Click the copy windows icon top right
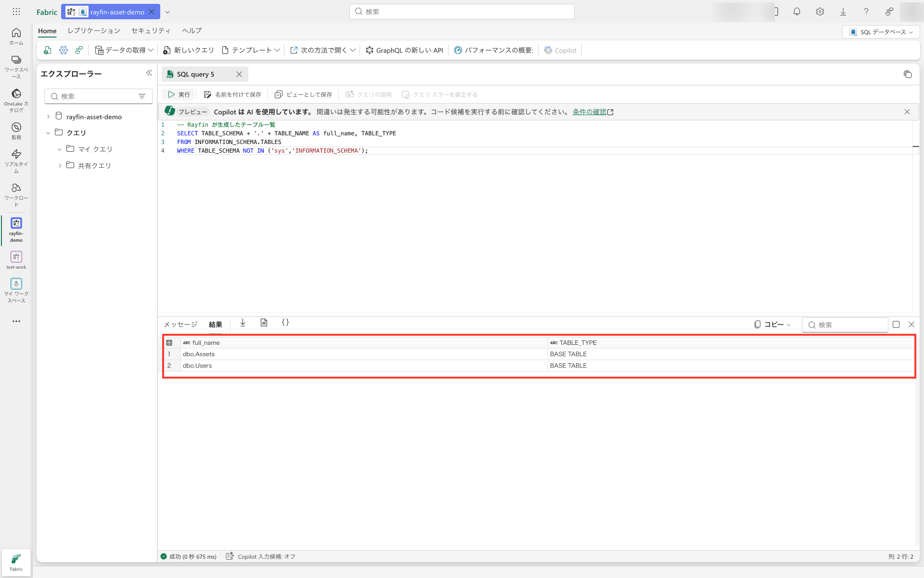The image size is (924, 578). click(908, 74)
